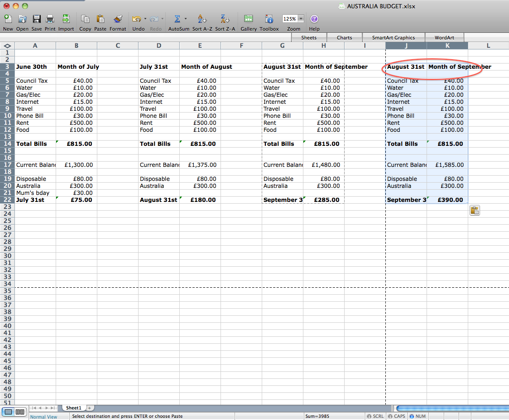
Task: Select 'Phone Bill' cell in column D
Action: [159, 116]
